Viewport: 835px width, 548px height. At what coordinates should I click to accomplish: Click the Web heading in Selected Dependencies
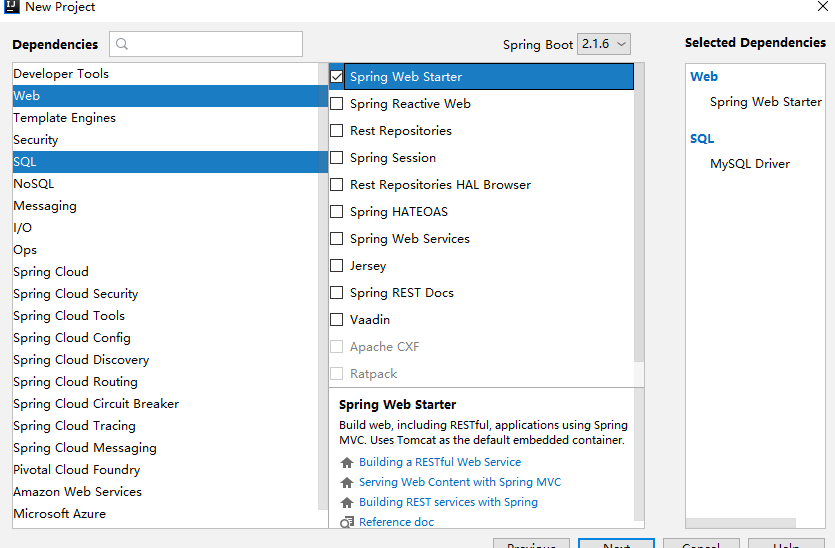(704, 77)
